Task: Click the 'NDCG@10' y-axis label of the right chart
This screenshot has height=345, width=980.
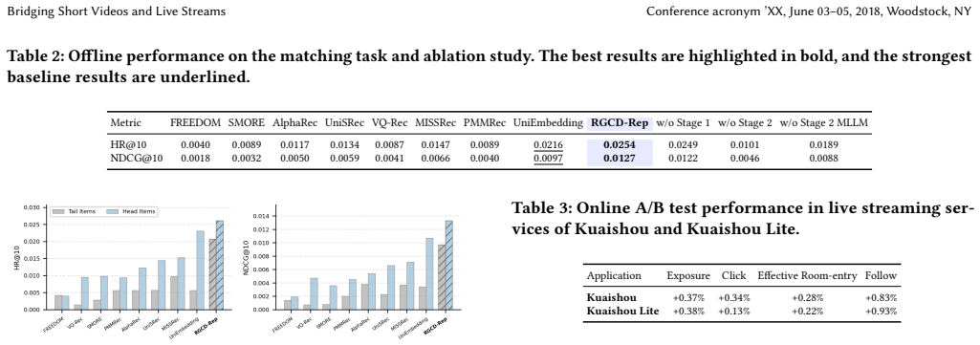Action: click(x=247, y=257)
